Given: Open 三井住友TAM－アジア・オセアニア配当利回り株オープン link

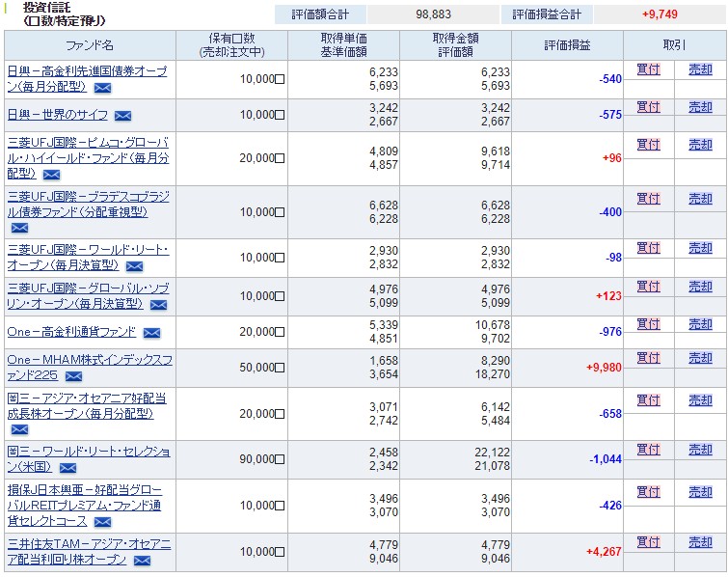Looking at the screenshot, I should click(x=89, y=551).
